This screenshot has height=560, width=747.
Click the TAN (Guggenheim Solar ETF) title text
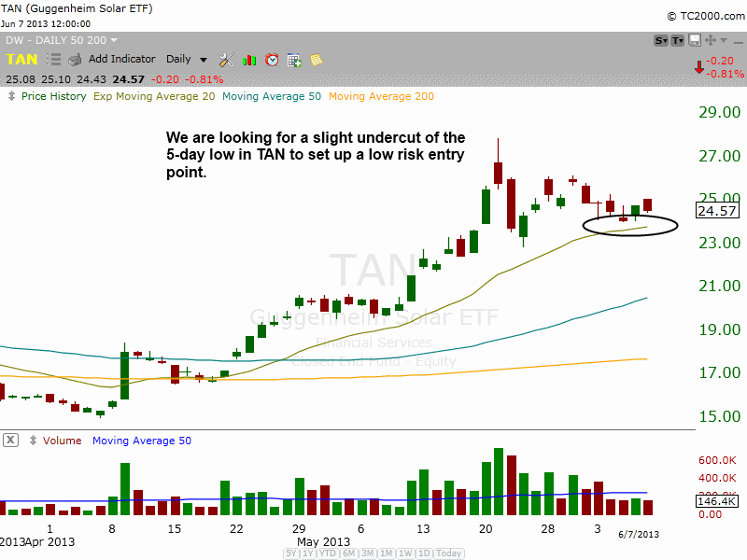click(77, 8)
